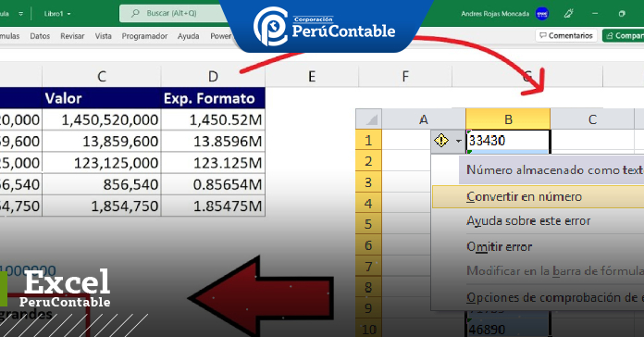Open the quick access toolbar customize arrow
This screenshot has width=644, height=337.
20,14
